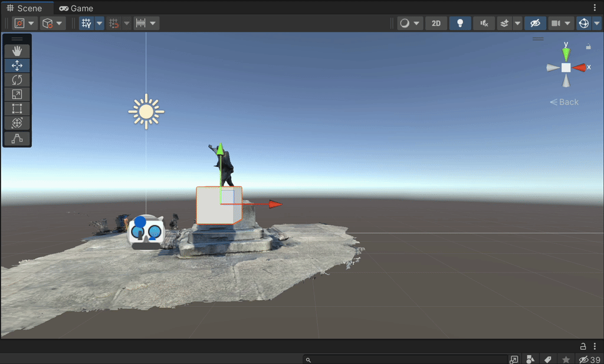The height and width of the screenshot is (364, 604).
Task: Select the Hand view tool
Action: point(17,50)
